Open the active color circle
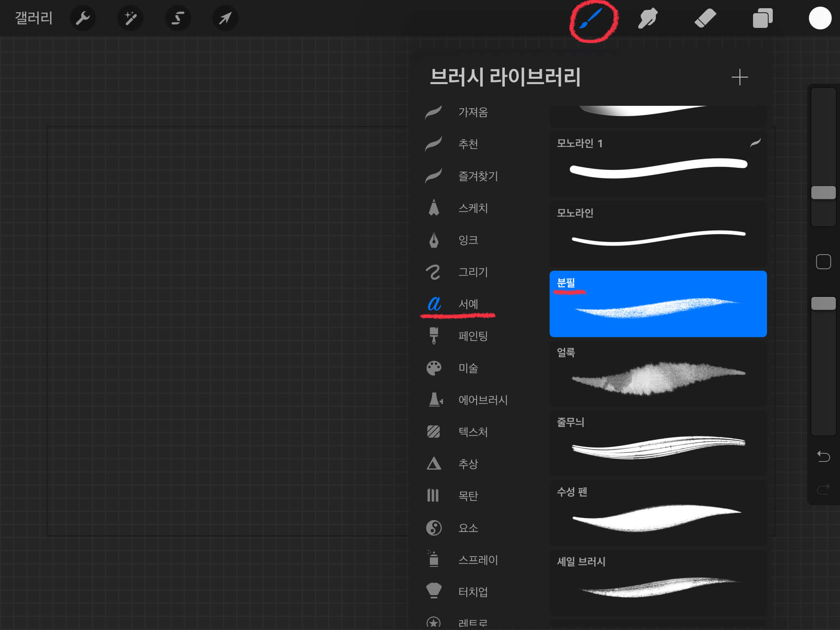Viewport: 840px width, 630px height. [820, 18]
